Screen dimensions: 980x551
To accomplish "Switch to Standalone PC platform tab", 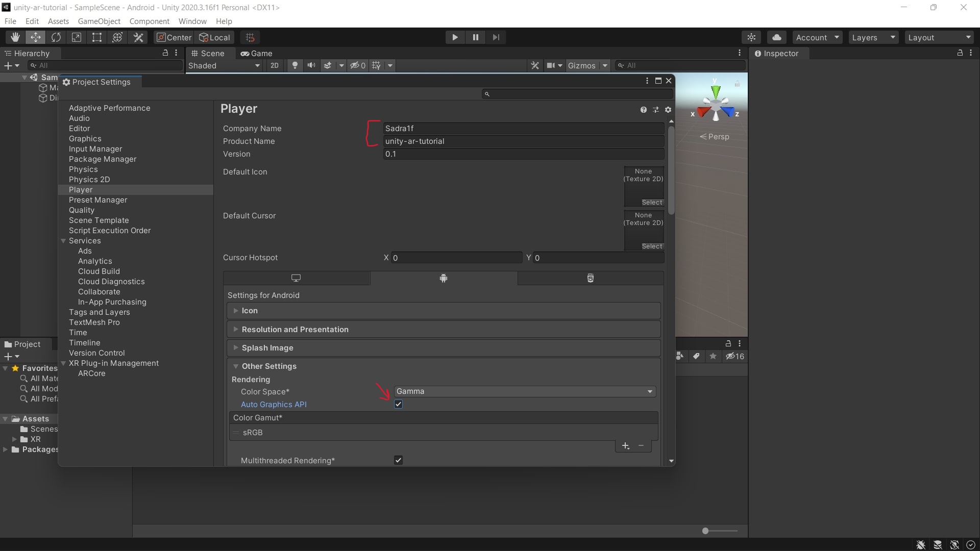I will click(296, 278).
